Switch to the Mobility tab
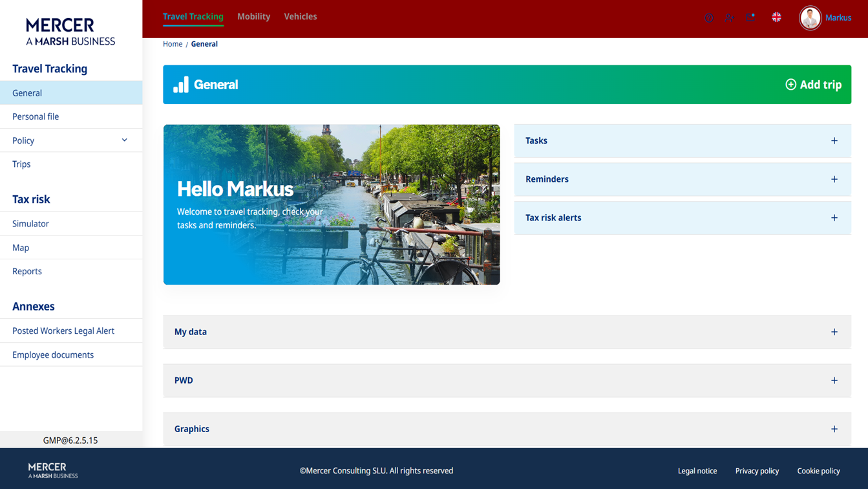 [253, 17]
